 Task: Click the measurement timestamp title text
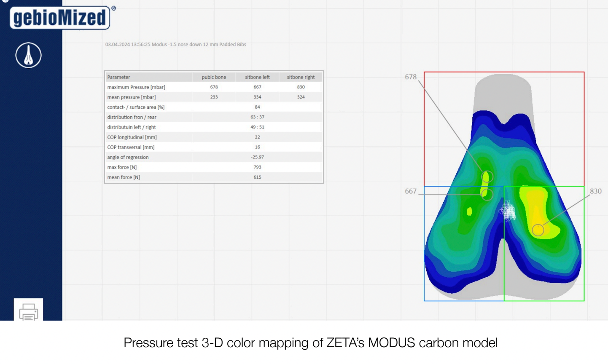175,44
